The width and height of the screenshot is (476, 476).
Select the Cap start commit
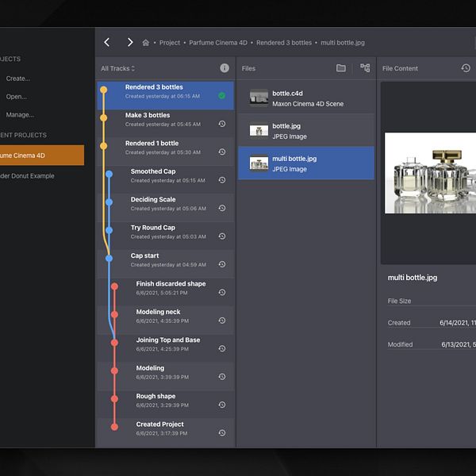[166, 264]
